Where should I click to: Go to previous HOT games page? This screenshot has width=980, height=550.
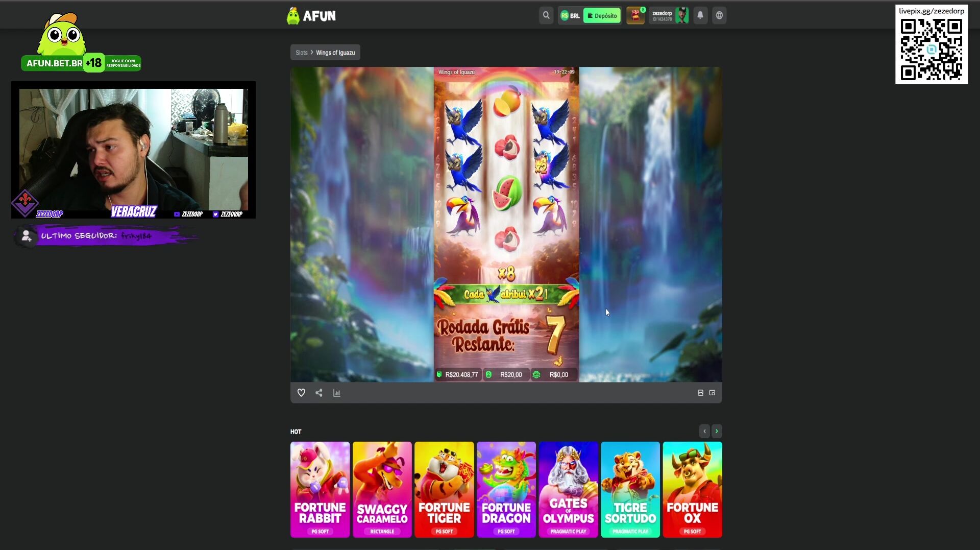(704, 431)
